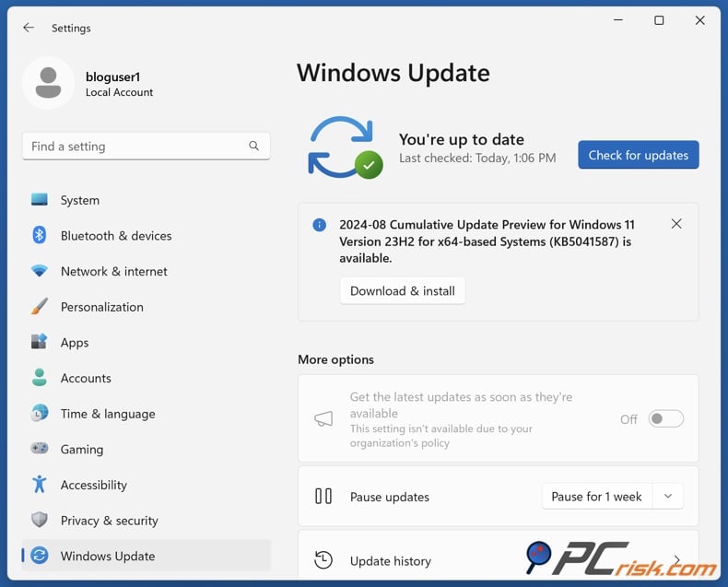Image resolution: width=728 pixels, height=587 pixels.
Task: Minimize the Settings window
Action: click(x=618, y=20)
